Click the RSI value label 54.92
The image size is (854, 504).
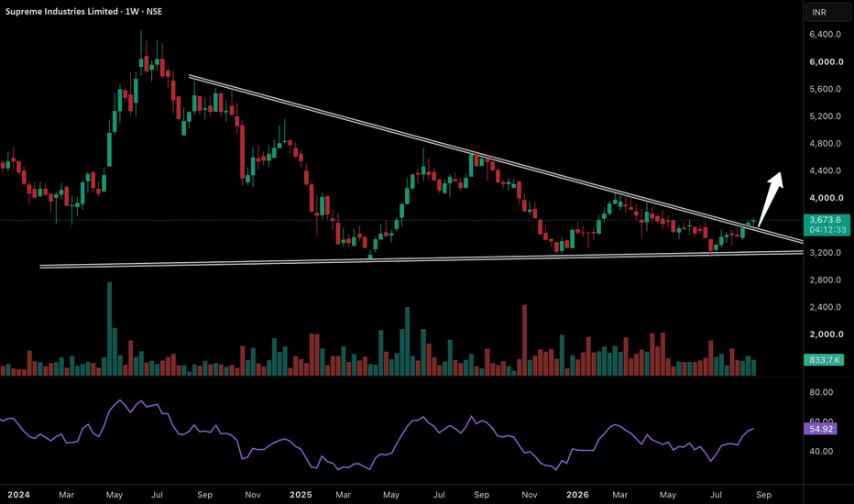(x=821, y=429)
